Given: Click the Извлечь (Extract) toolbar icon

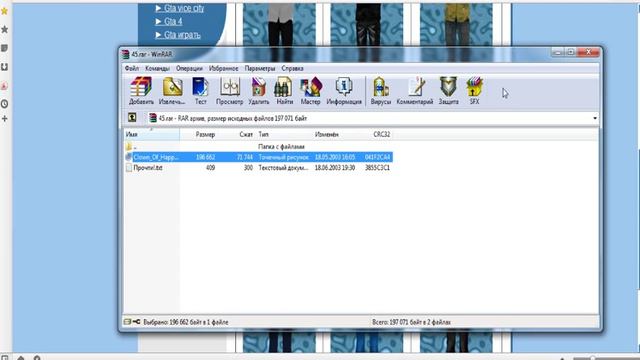Looking at the screenshot, I should (172, 91).
